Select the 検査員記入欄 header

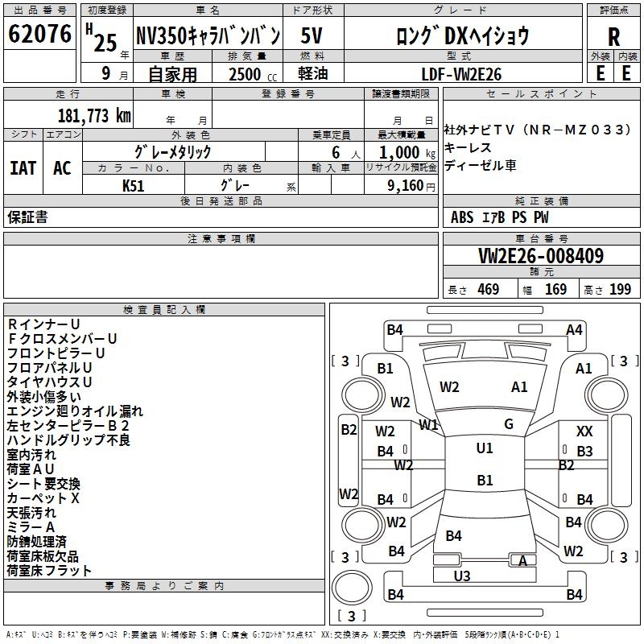pyautogui.click(x=164, y=310)
